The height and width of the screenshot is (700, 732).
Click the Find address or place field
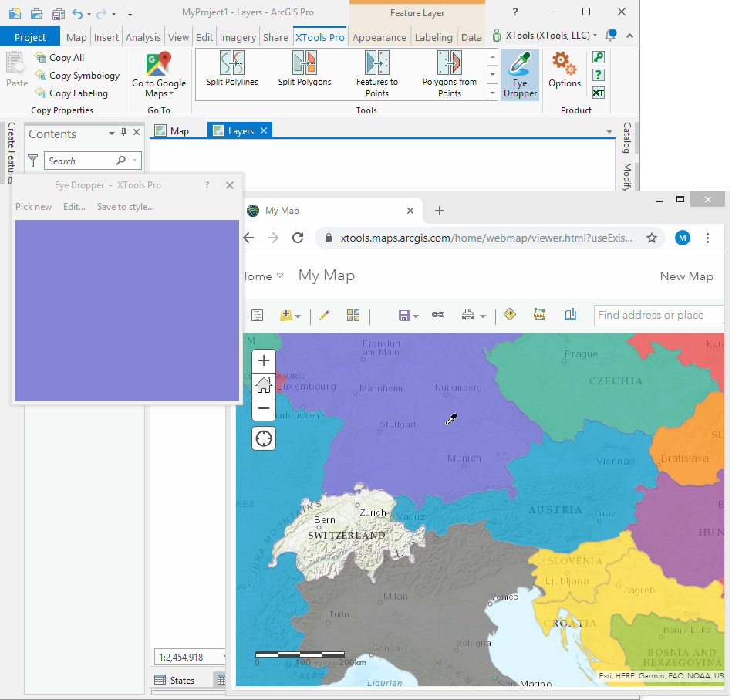659,315
